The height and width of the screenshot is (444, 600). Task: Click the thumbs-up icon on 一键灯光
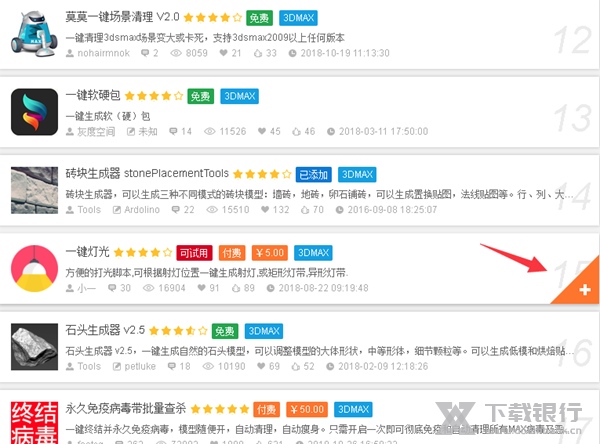click(236, 288)
